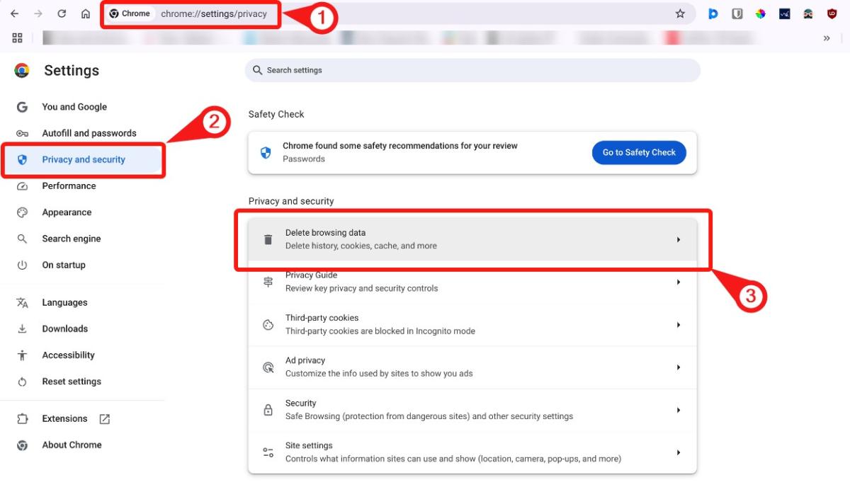This screenshot has height=504, width=850.
Task: Click the palette icon next to Appearance
Action: pos(22,212)
